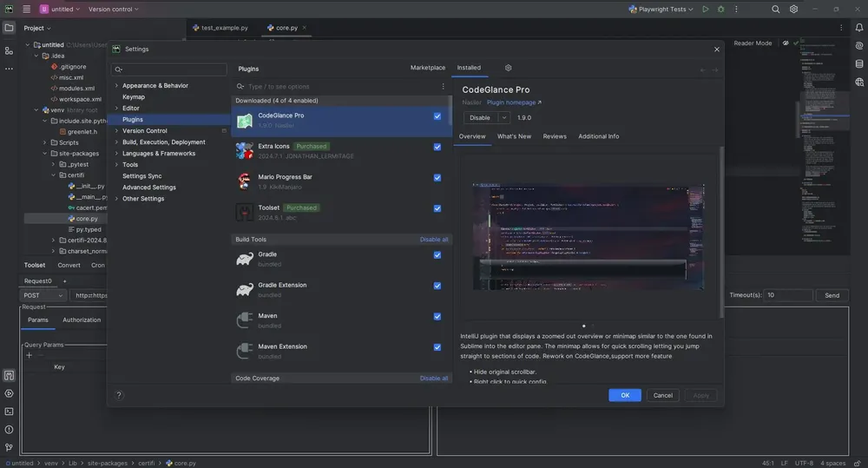The width and height of the screenshot is (868, 468).
Task: Open Terminal tool window icon
Action: 9,412
